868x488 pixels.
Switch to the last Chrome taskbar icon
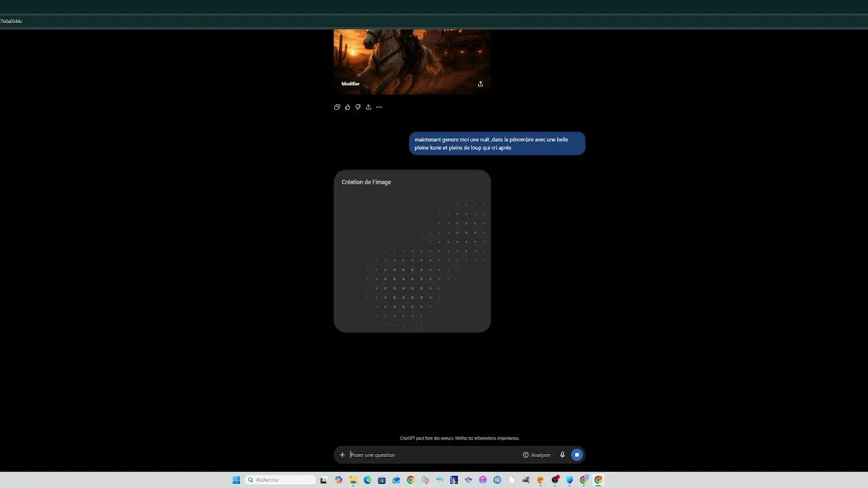(599, 480)
